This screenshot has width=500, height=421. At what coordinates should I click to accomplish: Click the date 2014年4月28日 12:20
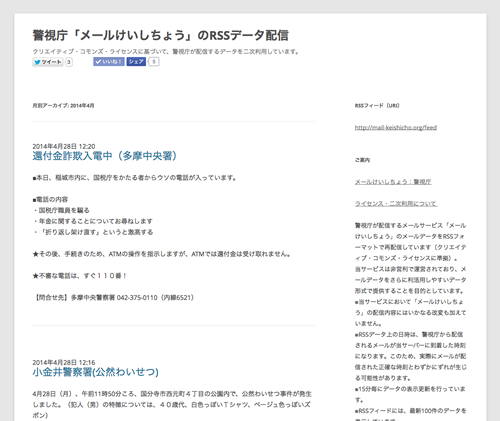(x=64, y=146)
